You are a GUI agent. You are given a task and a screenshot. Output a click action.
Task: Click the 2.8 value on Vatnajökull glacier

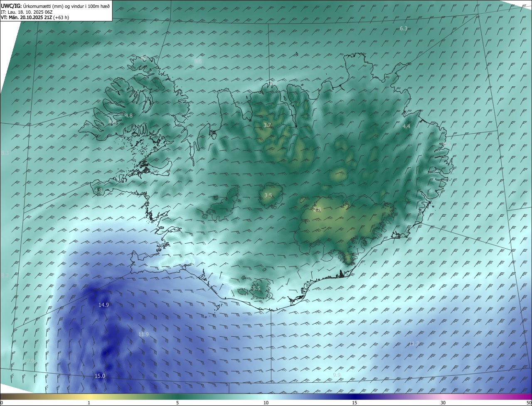pos(318,210)
